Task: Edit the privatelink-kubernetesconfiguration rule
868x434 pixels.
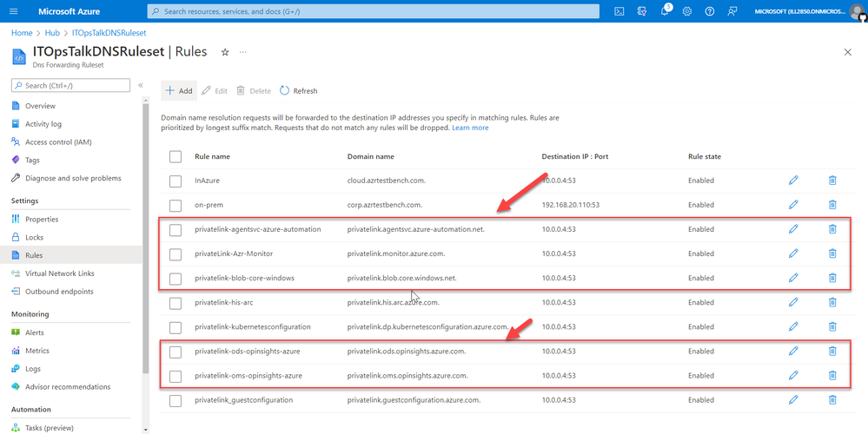Action: 793,326
